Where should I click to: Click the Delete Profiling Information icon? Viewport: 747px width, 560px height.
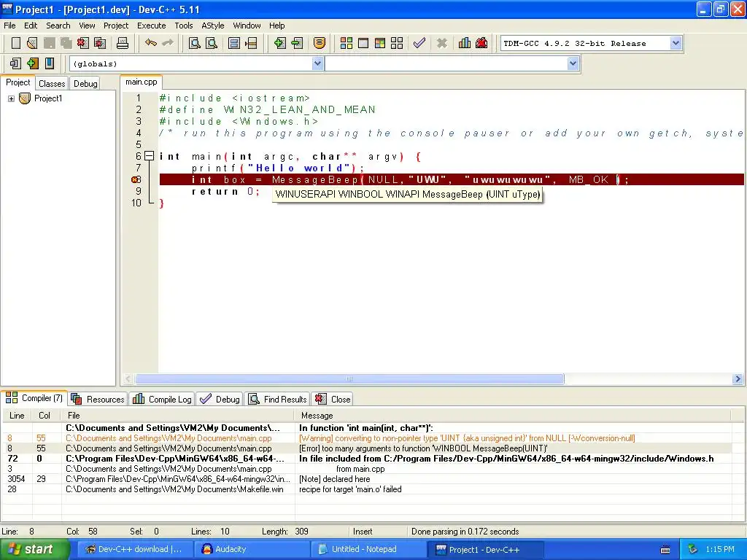tap(481, 43)
